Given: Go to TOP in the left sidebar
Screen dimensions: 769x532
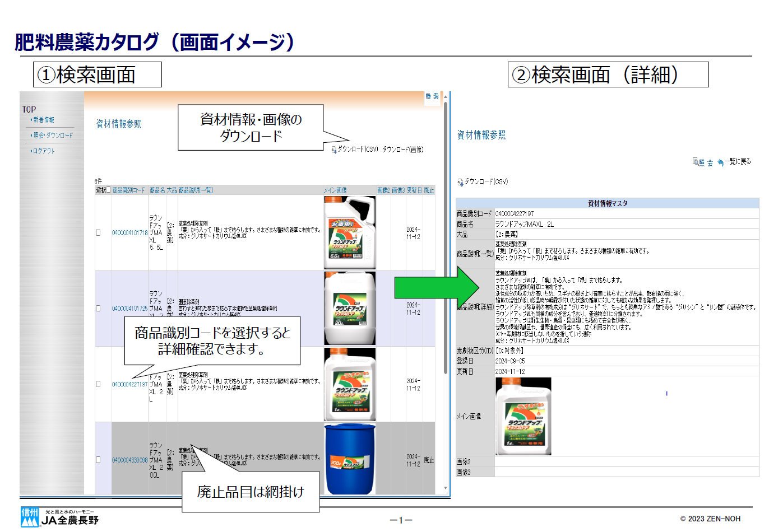Looking at the screenshot, I should coord(29,109).
